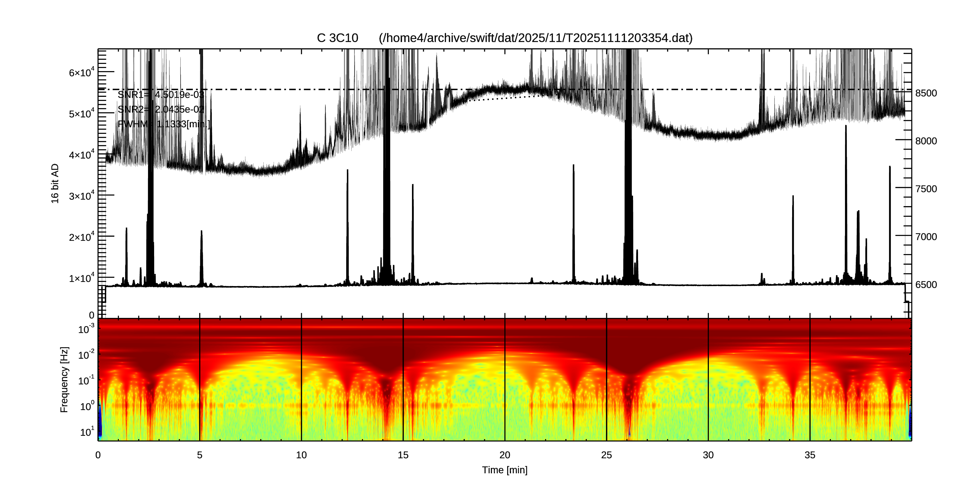Click the '16 bit AD' y-axis label
980x490 pixels.
pyautogui.click(x=55, y=183)
